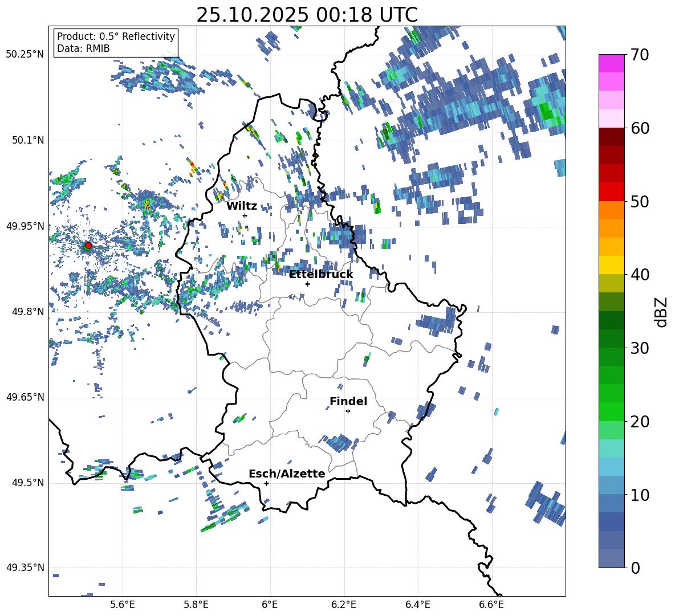The width and height of the screenshot is (675, 616).
Task: Click the 70 tick on colorbar
Action: point(640,55)
